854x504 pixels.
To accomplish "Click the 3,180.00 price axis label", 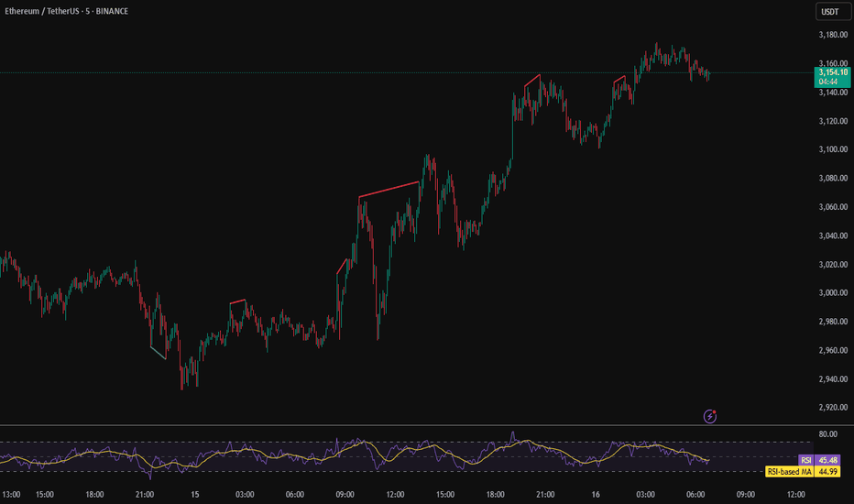I will pos(833,35).
